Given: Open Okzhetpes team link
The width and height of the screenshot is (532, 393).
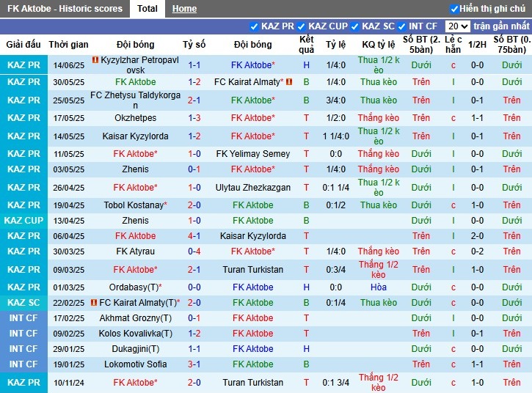Looking at the screenshot, I should click(135, 117).
